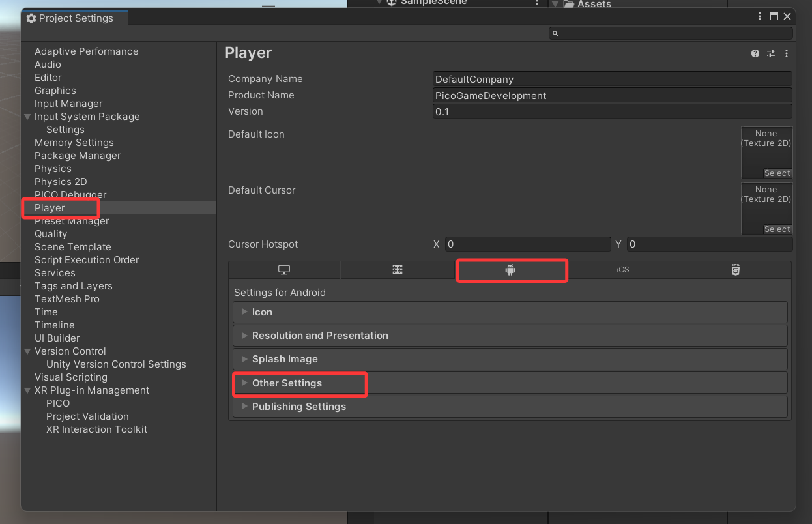Open the Player help icon
This screenshot has width=812, height=524.
coord(755,53)
